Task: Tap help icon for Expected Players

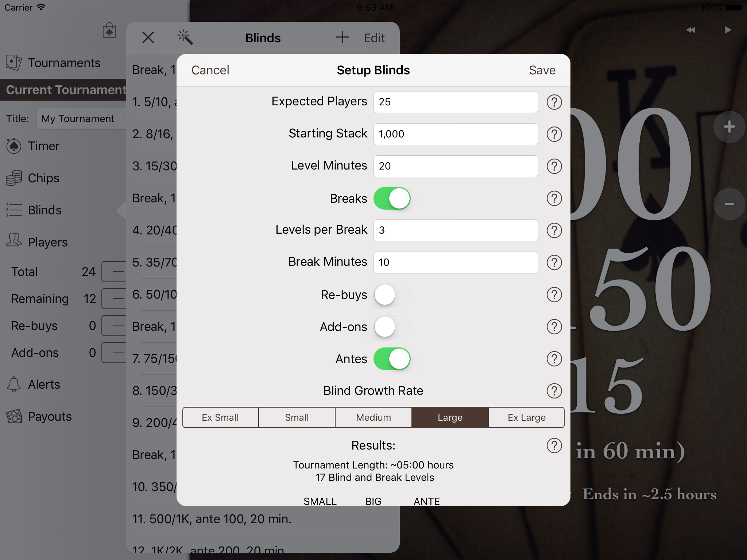Action: click(x=554, y=102)
